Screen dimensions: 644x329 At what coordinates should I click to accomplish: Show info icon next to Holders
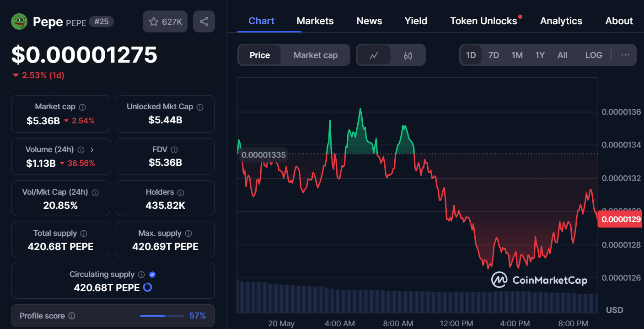pos(181,192)
